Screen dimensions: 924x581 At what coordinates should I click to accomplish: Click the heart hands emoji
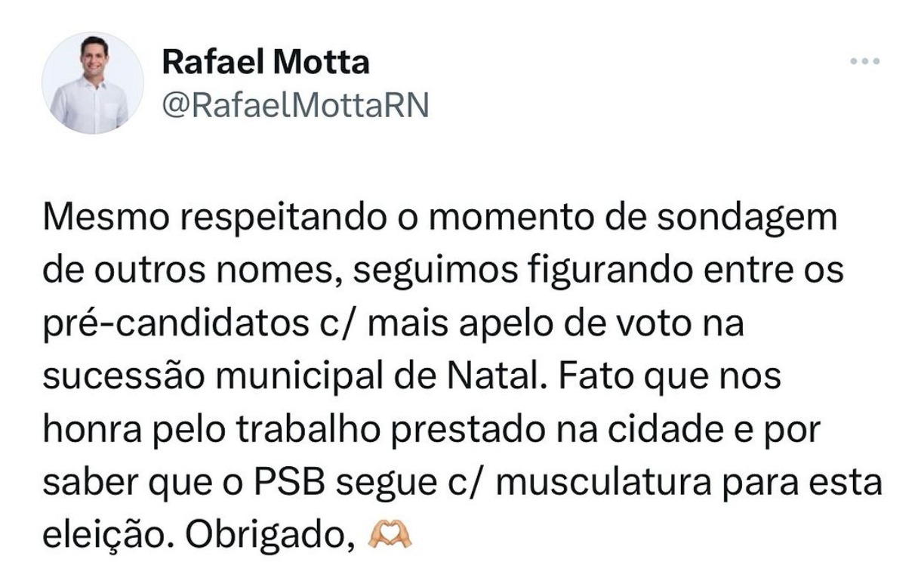[x=389, y=536]
